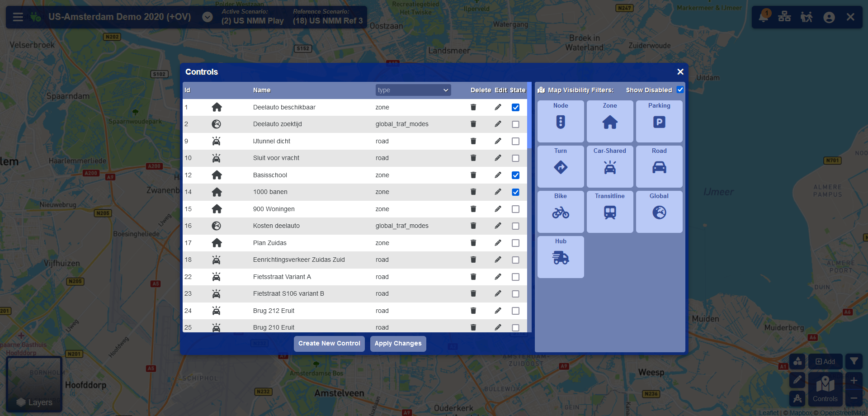868x416 pixels.
Task: Select the Fietstraat S106 variant B row
Action: point(355,294)
